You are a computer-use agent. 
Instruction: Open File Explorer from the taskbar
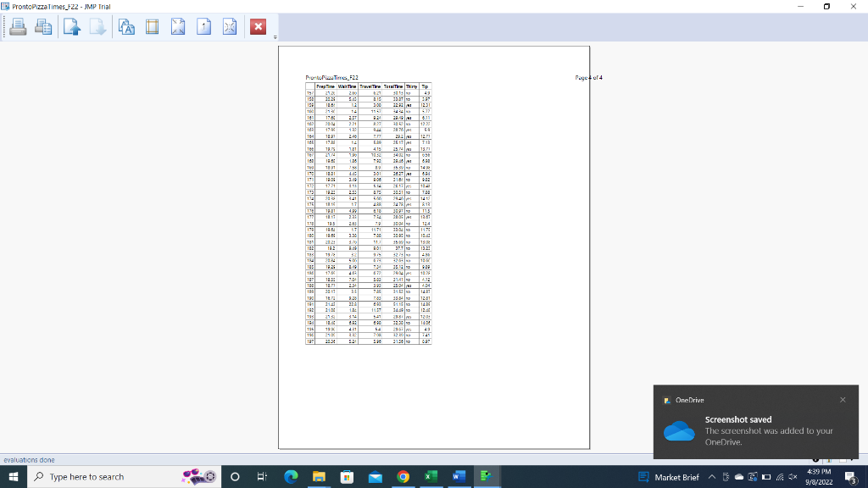pyautogui.click(x=319, y=476)
